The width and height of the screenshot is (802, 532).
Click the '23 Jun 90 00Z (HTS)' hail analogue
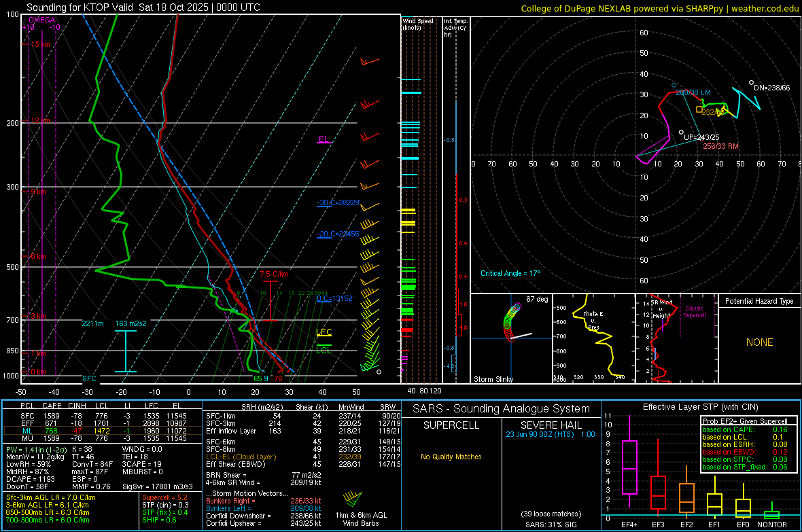540,434
